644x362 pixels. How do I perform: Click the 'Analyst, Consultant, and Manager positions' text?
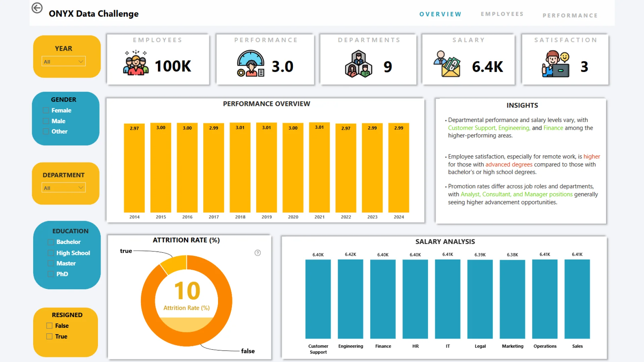tap(517, 194)
